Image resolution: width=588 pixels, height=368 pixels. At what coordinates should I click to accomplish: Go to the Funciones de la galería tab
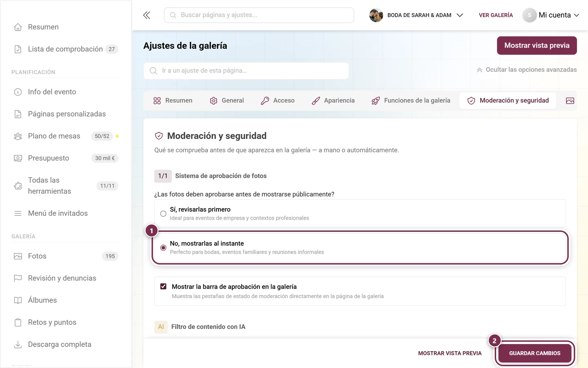pos(411,101)
